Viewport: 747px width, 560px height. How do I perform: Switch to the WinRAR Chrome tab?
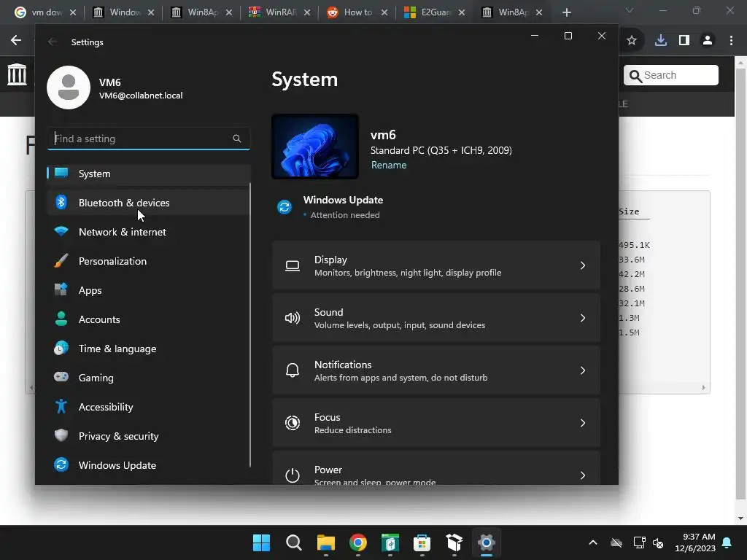click(x=280, y=12)
